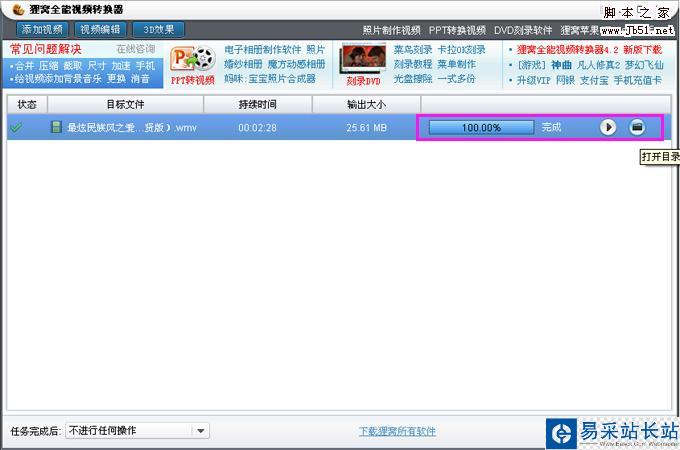Open the output folder icon for the converted file
Viewport: 680px width, 450px height.
(637, 127)
